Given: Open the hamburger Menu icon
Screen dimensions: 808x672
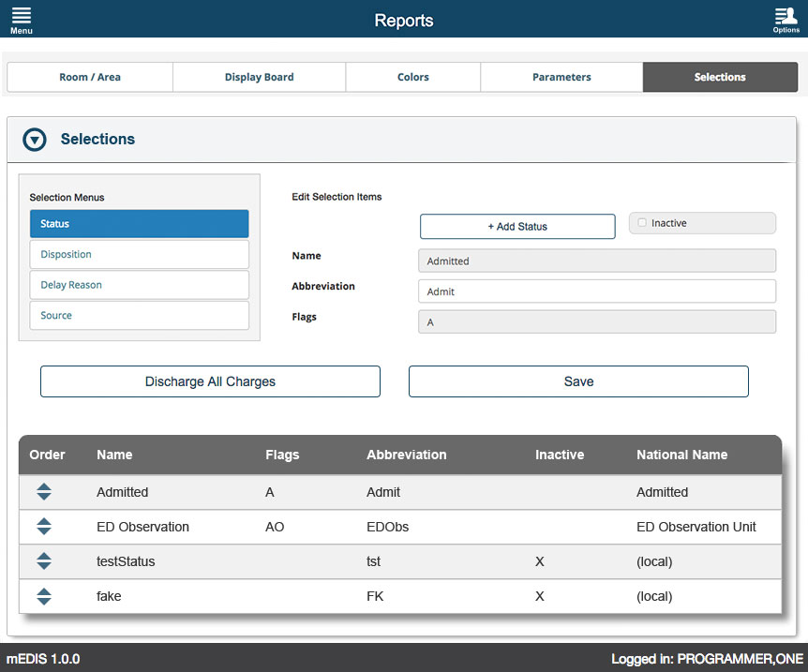Looking at the screenshot, I should (22, 20).
